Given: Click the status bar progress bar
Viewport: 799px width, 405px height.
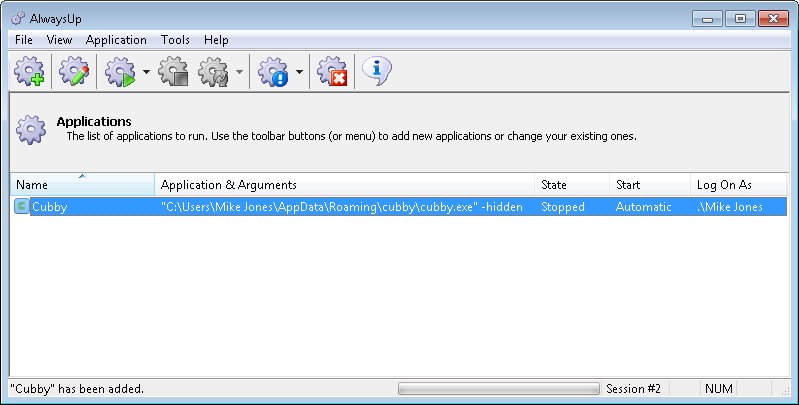Looking at the screenshot, I should coord(498,389).
